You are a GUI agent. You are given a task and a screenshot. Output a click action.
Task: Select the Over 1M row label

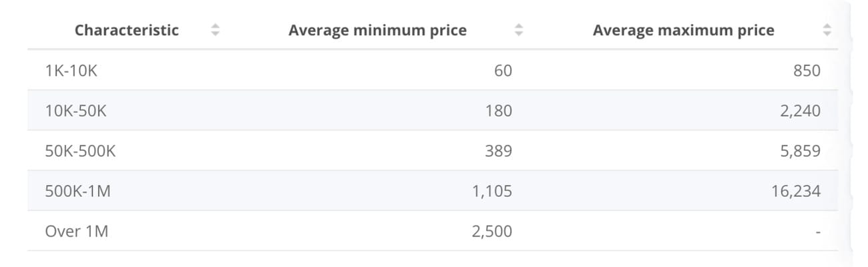tap(76, 232)
